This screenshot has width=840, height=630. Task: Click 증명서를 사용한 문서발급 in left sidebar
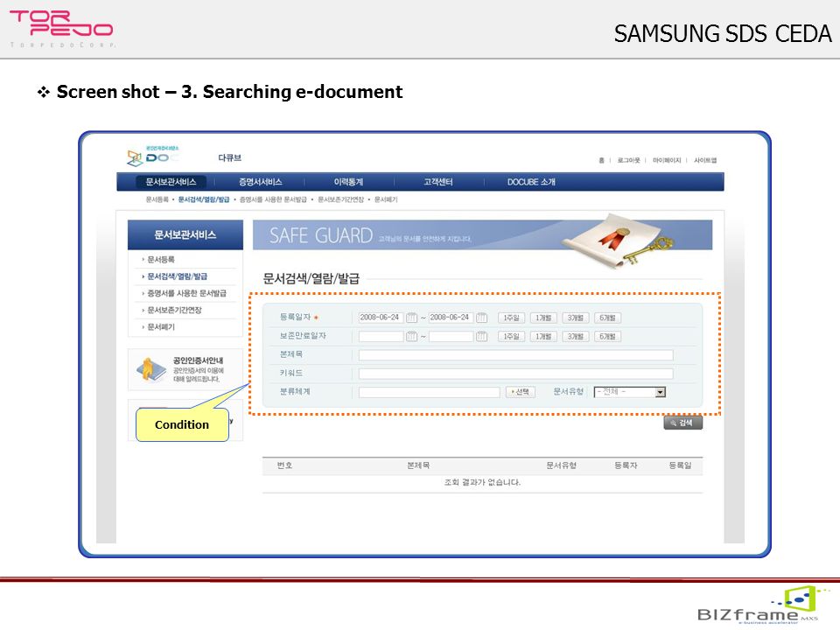pos(187,293)
